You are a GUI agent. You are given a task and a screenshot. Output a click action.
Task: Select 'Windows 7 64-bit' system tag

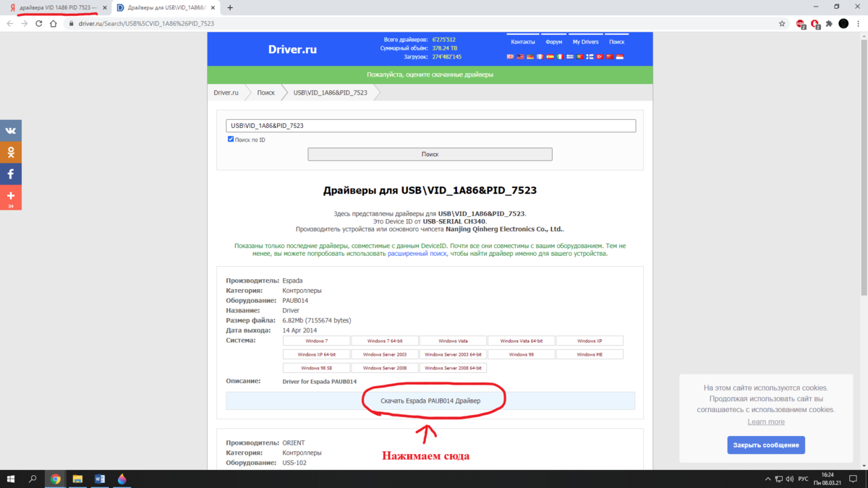(385, 341)
